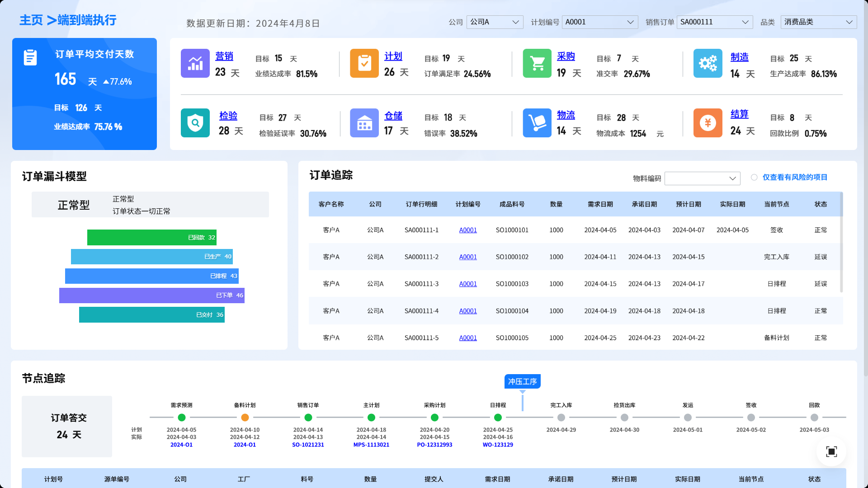
Task: Click the green purchasing cart icon
Action: 537,63
